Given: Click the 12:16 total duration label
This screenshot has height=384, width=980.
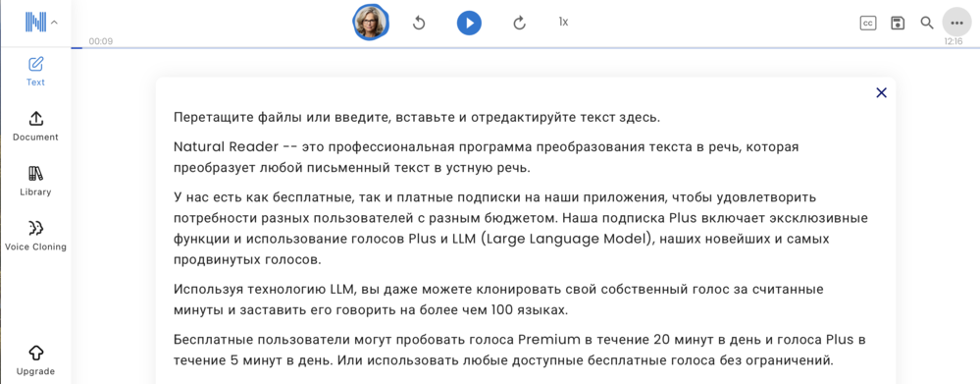Looking at the screenshot, I should [954, 41].
